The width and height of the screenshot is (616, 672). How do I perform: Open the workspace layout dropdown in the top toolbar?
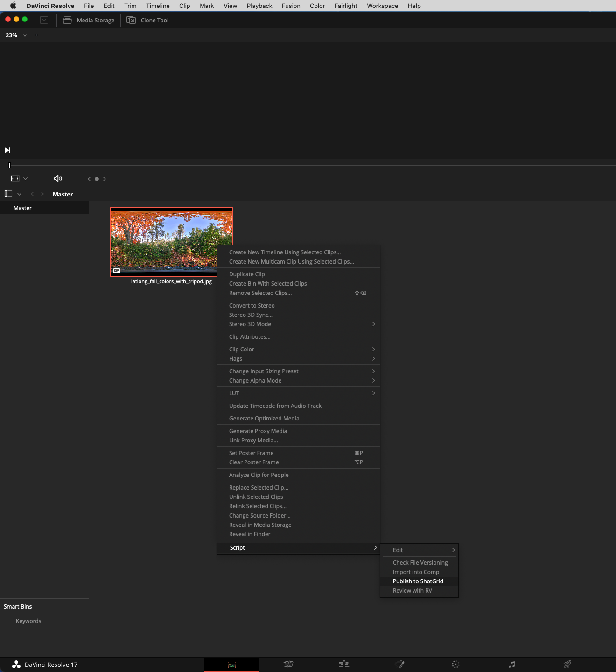click(44, 20)
